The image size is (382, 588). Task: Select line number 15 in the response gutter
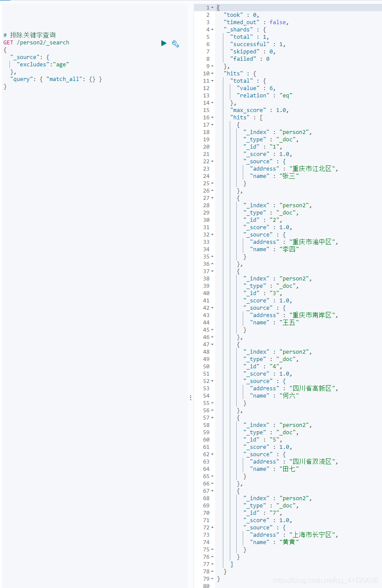[x=206, y=110]
